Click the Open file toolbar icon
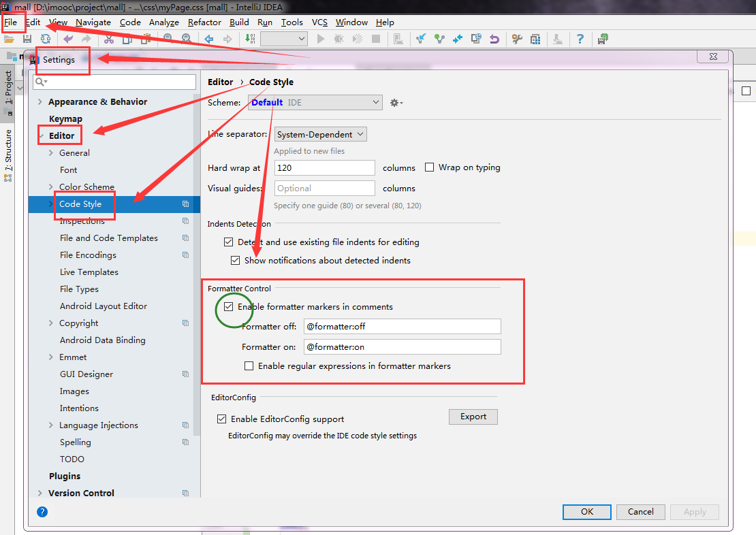 (9, 39)
